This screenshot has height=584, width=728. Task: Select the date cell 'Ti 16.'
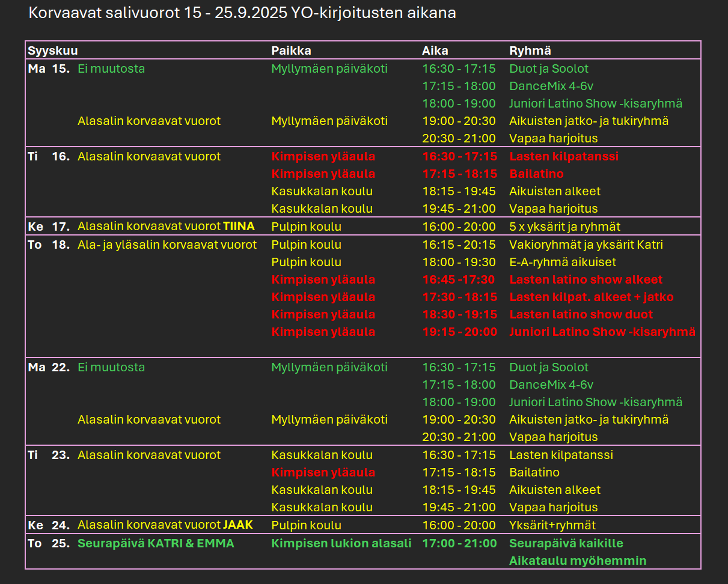tap(49, 156)
